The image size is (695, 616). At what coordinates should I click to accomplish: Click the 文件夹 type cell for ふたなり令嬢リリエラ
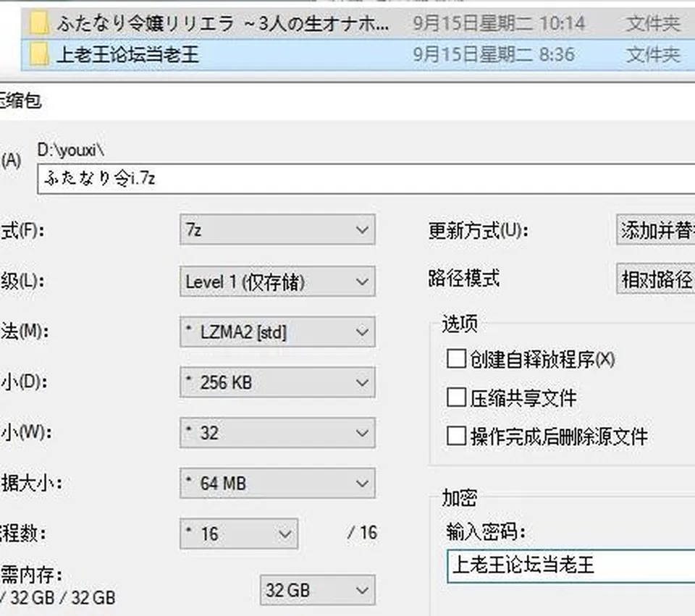[x=653, y=23]
